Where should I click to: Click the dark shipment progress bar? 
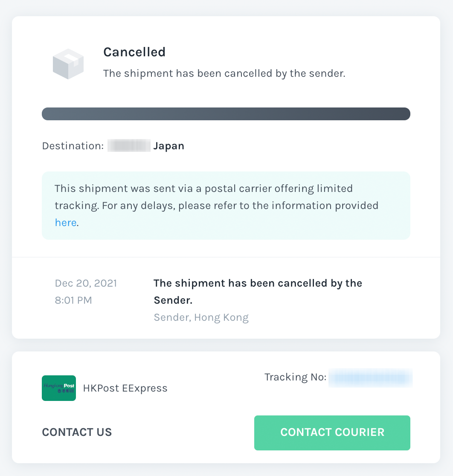tap(226, 114)
